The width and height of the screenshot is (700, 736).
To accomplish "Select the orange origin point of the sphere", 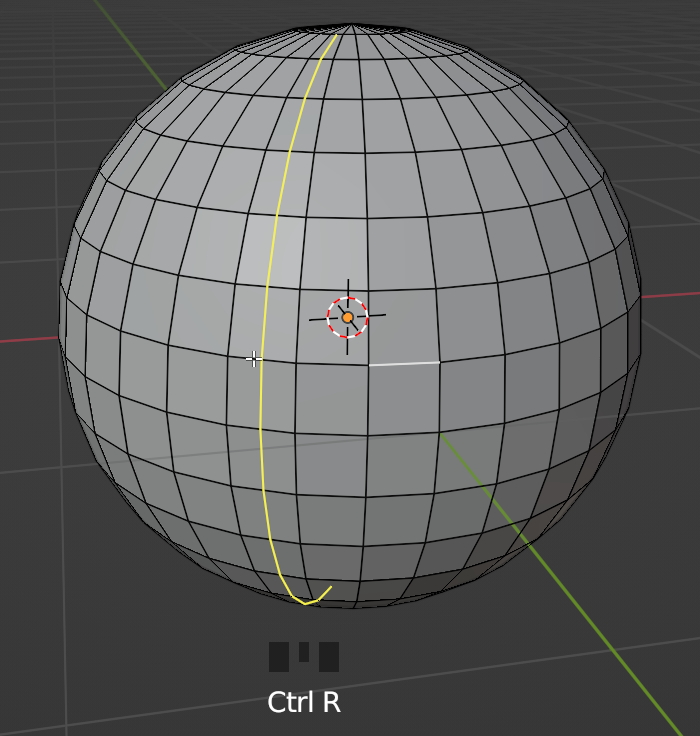I will tap(347, 318).
